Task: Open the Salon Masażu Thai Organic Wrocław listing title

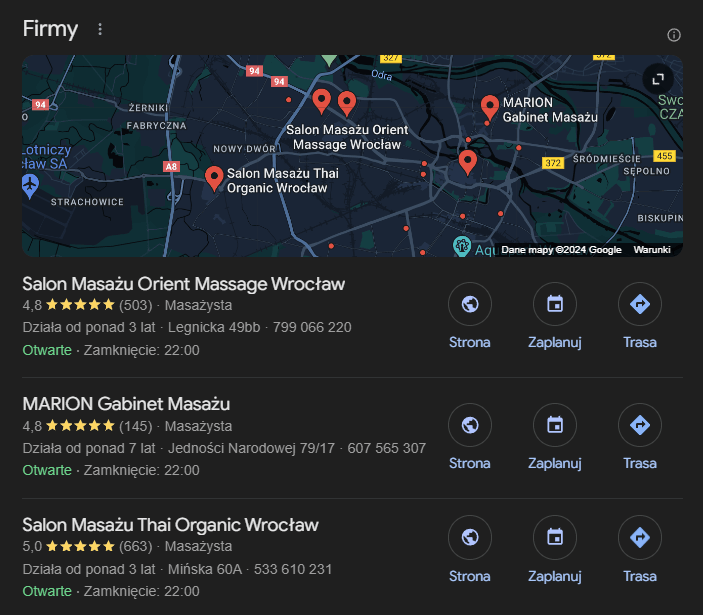Action: pos(170,525)
